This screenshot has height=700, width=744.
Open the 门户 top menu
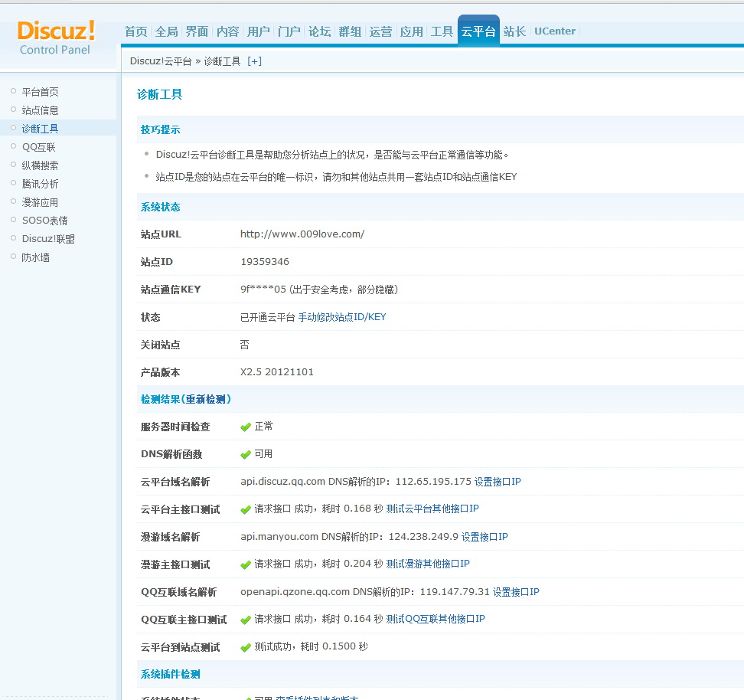pos(289,32)
